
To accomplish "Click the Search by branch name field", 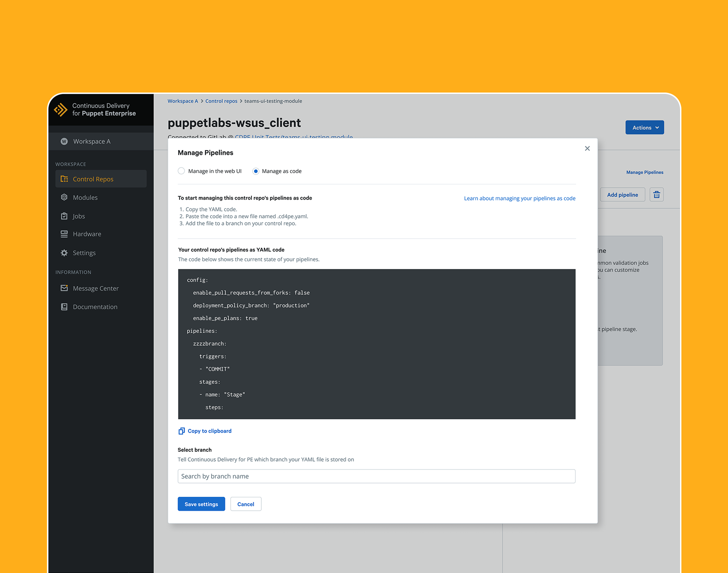I will [377, 476].
